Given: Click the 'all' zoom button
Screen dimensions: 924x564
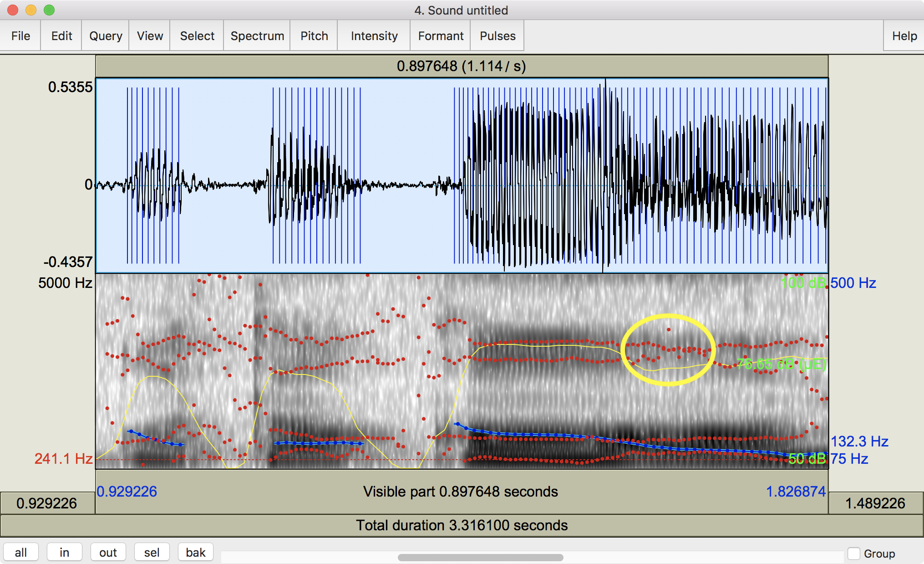Looking at the screenshot, I should click(x=21, y=552).
